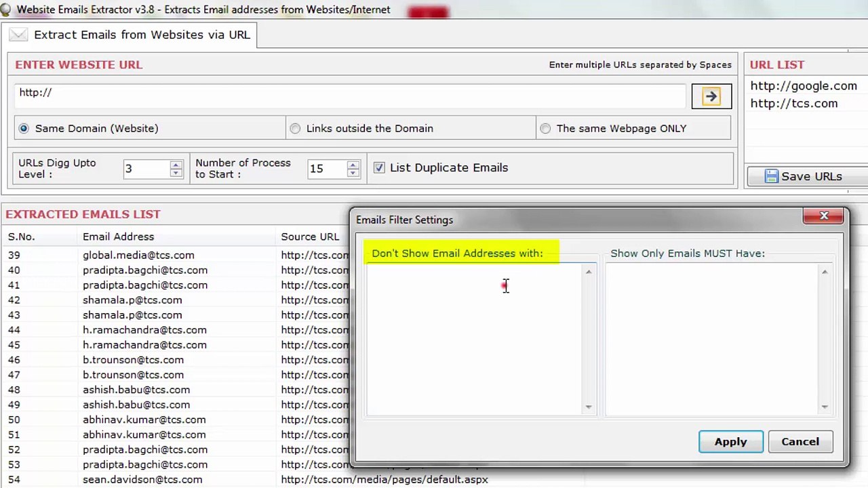This screenshot has height=488, width=868.
Task: Select http://tcs.com in the URL list
Action: [794, 104]
